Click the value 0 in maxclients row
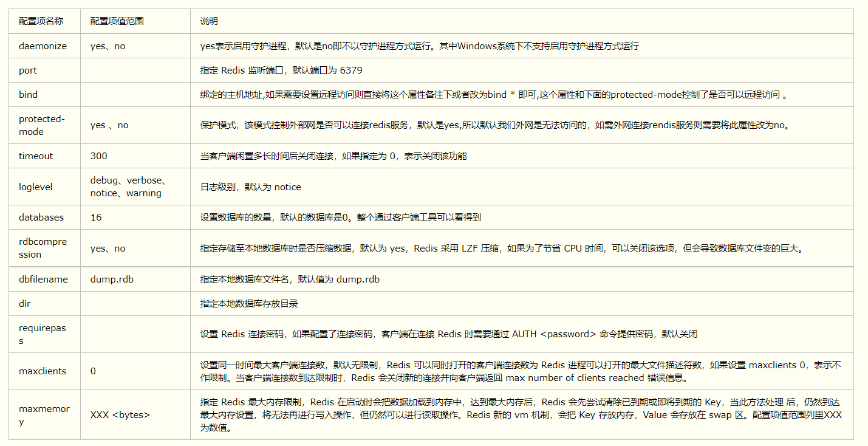Image resolution: width=868 pixels, height=446 pixels. 93,371
